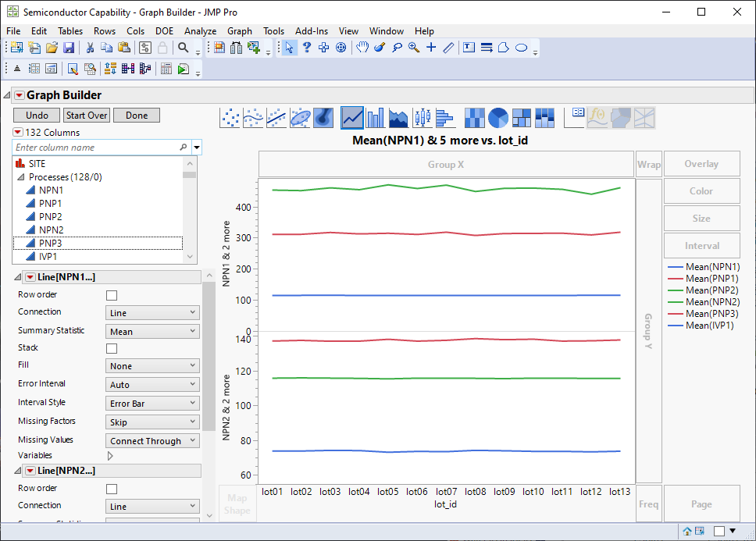Activate the Grabber hand tool

[x=362, y=48]
